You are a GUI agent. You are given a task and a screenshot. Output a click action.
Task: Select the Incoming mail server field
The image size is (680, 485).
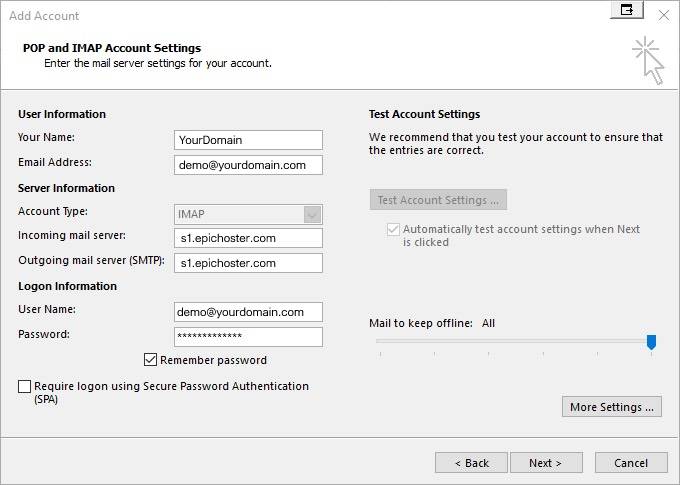pos(248,238)
